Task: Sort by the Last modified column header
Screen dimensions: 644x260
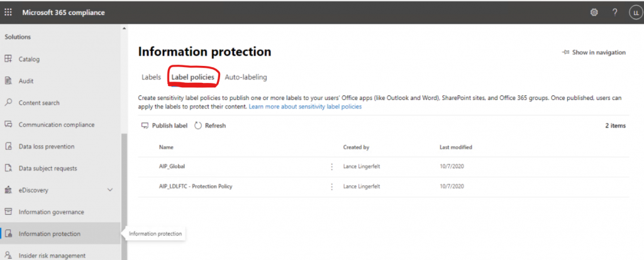Action: pyautogui.click(x=456, y=147)
